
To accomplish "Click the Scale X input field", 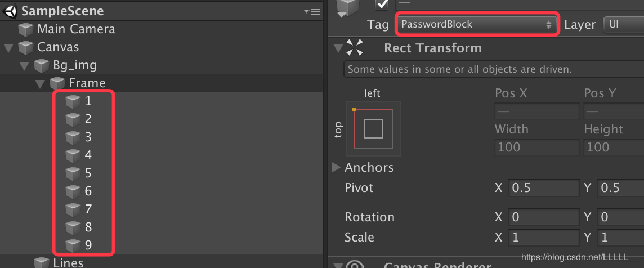I will point(543,237).
